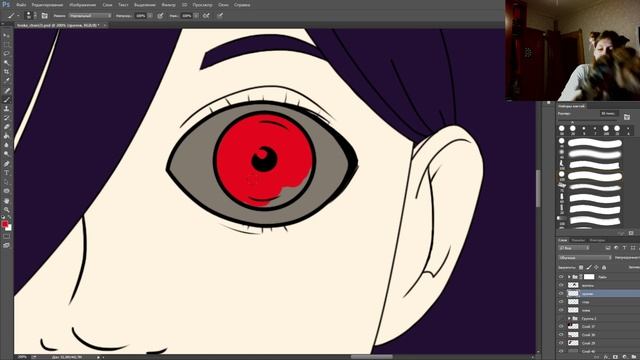Expand the top layer group with mask

[569, 277]
